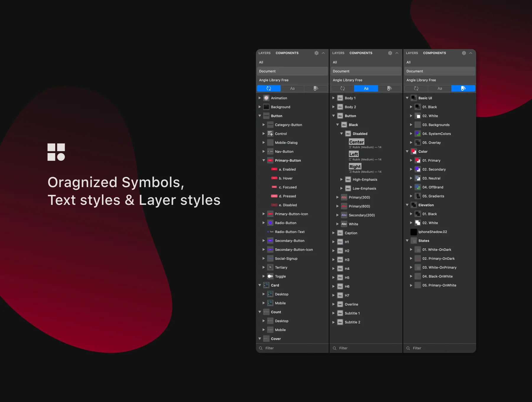Click the Filter field in the middle panel

point(366,348)
